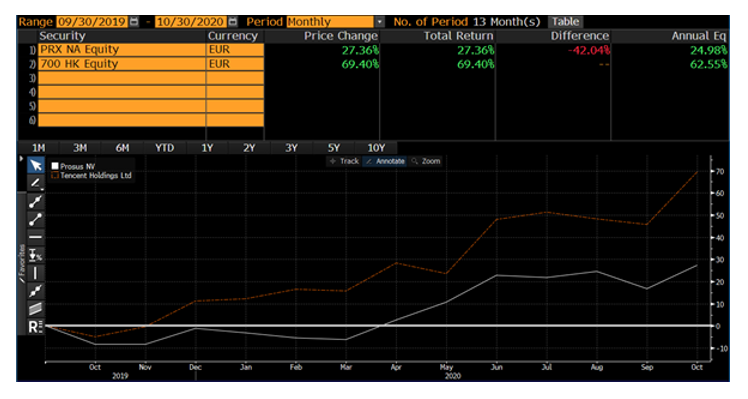Select the 5Y range tab
The height and width of the screenshot is (399, 748).
[x=333, y=148]
